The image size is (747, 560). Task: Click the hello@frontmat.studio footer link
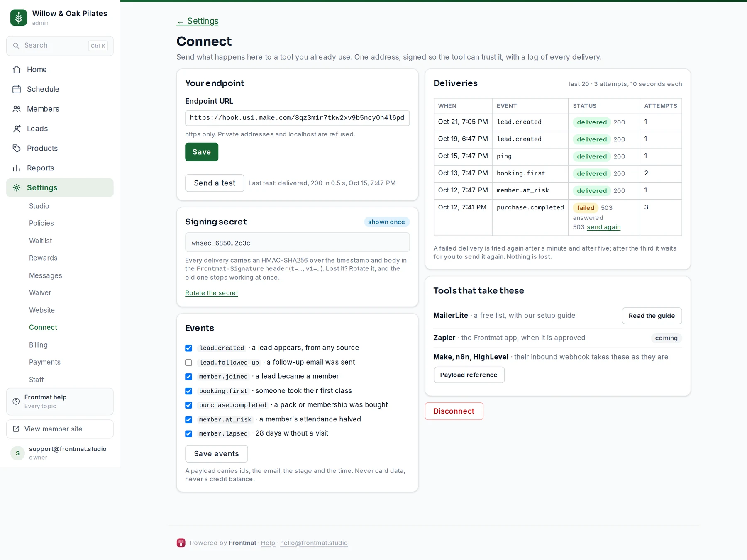pyautogui.click(x=314, y=543)
